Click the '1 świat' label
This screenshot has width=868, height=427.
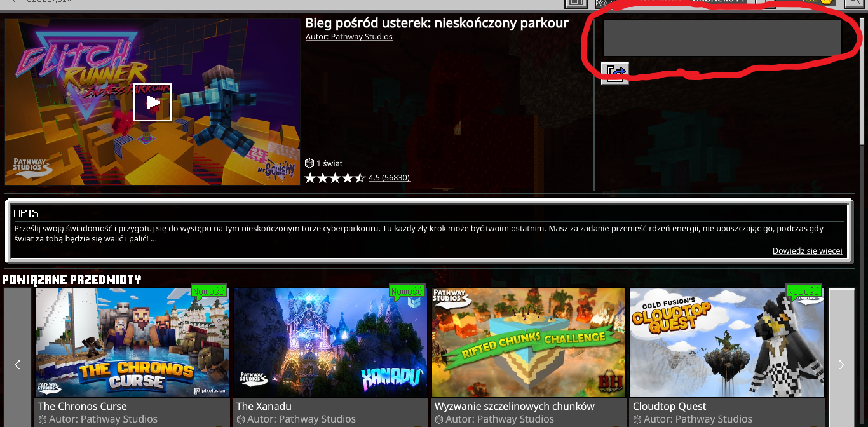329,163
